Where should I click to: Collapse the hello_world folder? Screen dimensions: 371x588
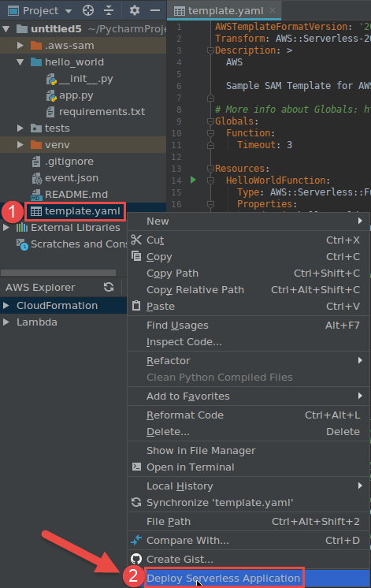click(x=20, y=62)
